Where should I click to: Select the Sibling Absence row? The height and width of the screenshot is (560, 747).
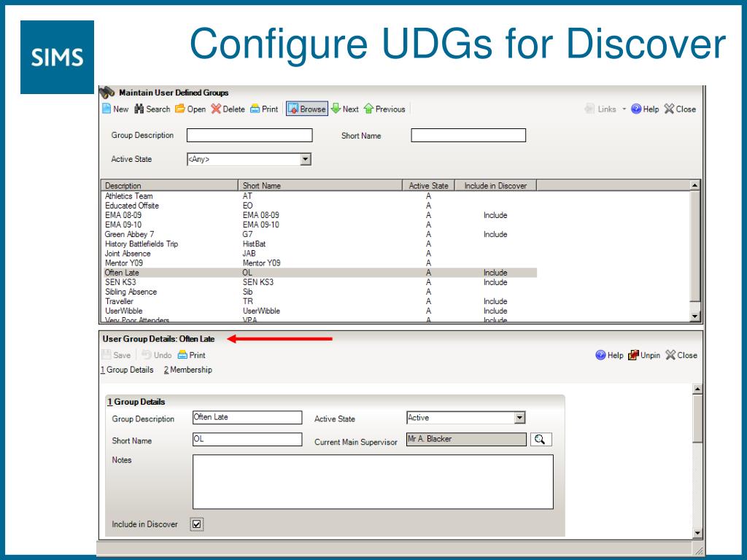coord(320,292)
